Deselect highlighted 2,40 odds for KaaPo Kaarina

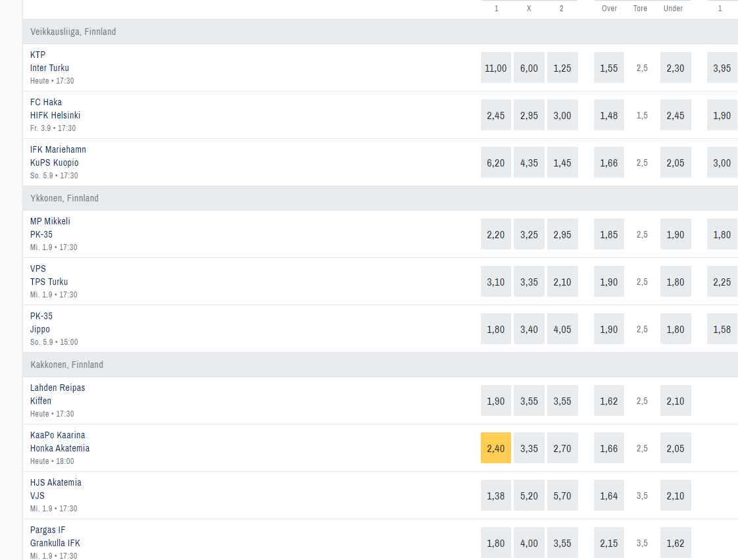click(496, 448)
